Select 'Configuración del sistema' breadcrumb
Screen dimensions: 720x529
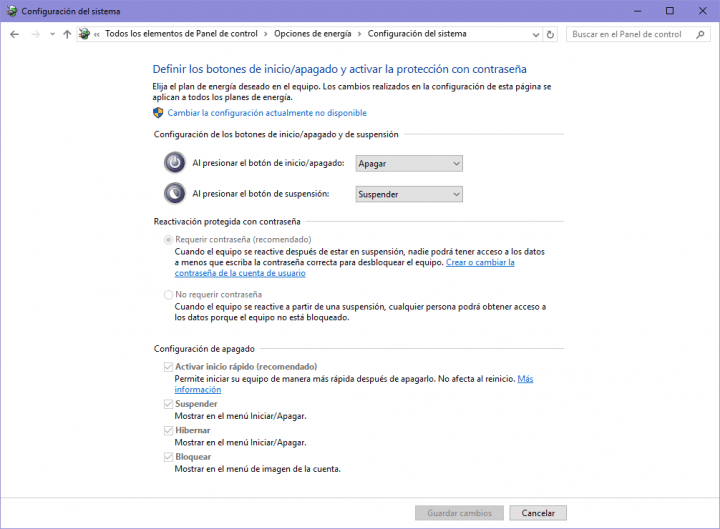click(417, 34)
